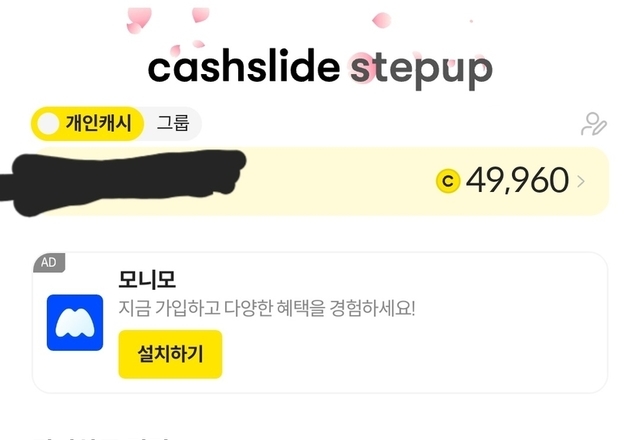Switch to the 그룹 tab
The image size is (640, 440).
click(x=172, y=124)
